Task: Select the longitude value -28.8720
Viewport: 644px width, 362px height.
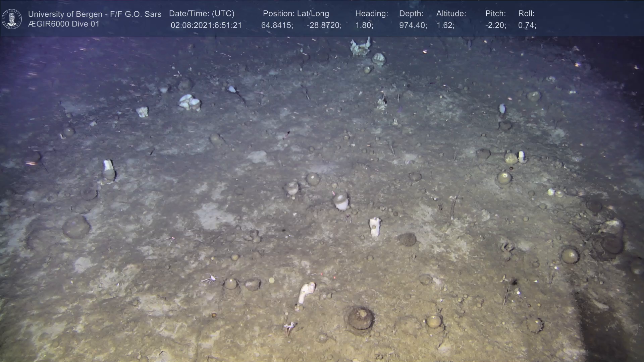Action: 324,25
